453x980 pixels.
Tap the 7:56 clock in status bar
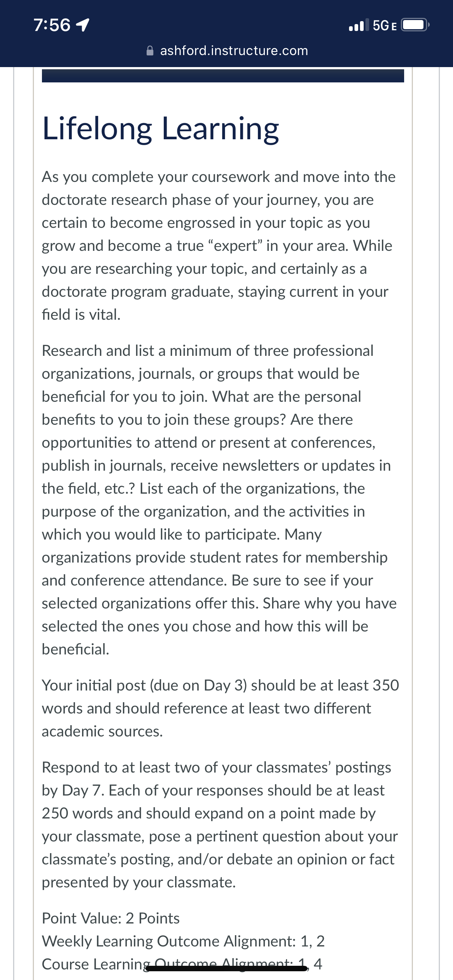click(x=52, y=25)
